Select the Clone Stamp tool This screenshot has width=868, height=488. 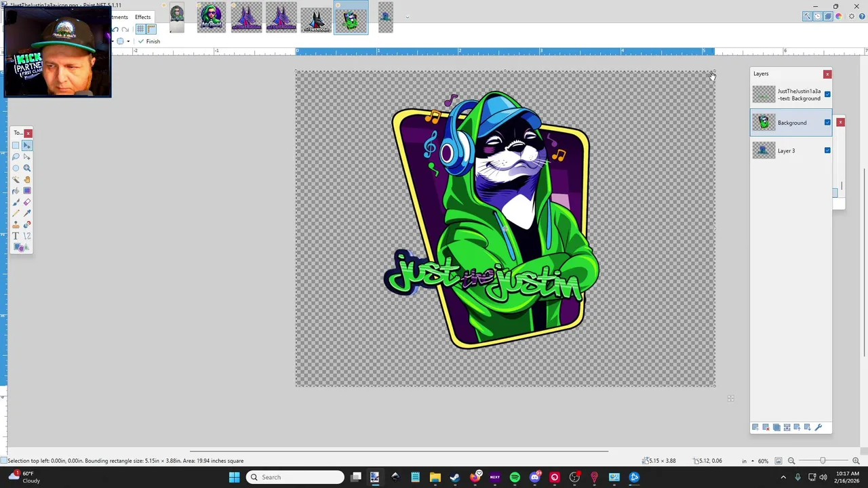16,224
